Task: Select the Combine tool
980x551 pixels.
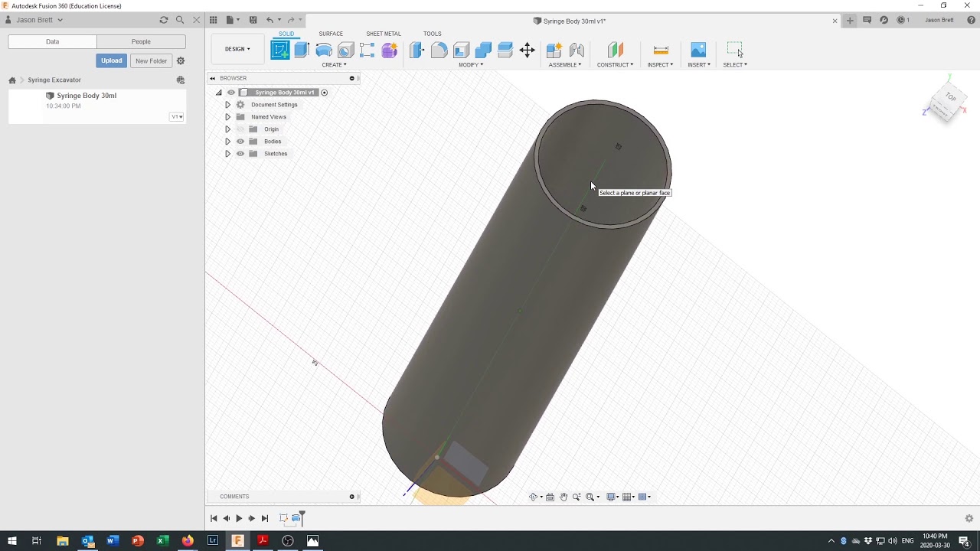Action: [483, 51]
